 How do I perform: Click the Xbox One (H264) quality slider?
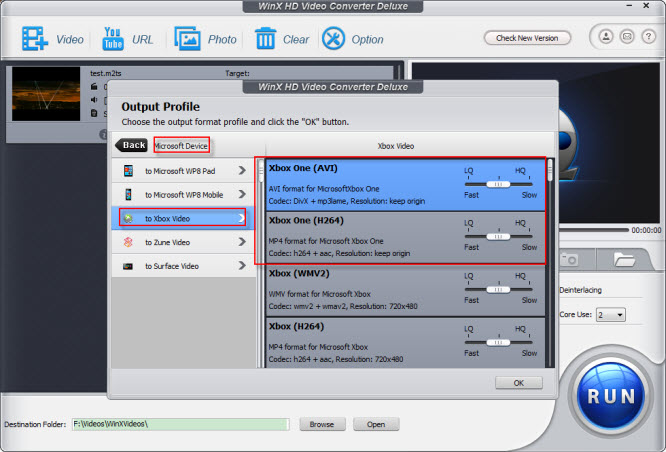tap(498, 237)
